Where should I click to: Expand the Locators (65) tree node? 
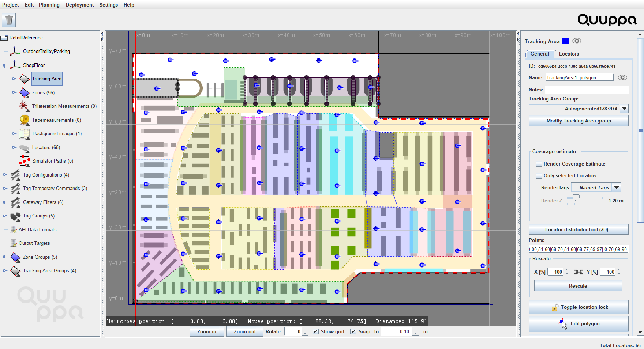14,147
